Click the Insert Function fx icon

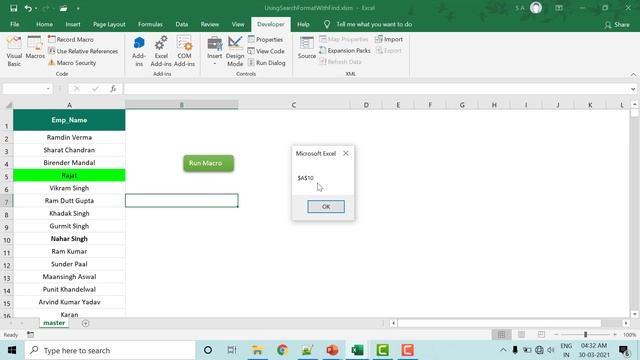point(113,89)
